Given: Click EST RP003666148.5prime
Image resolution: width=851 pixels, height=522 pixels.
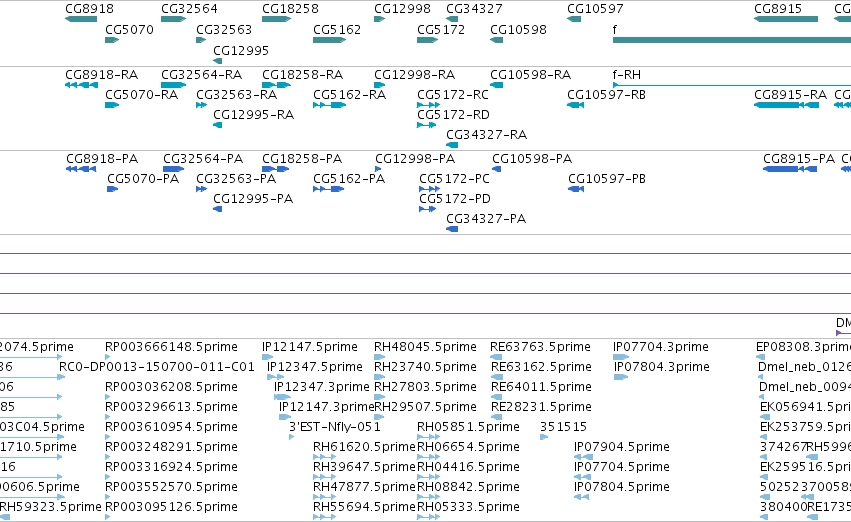Looking at the screenshot, I should coord(172,347).
